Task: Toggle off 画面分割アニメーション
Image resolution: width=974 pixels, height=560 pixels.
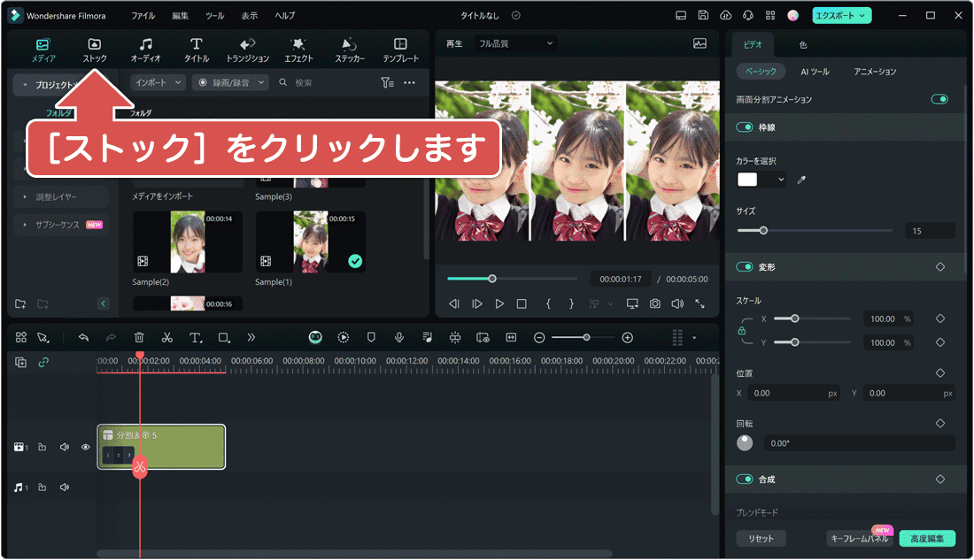Action: pyautogui.click(x=938, y=99)
